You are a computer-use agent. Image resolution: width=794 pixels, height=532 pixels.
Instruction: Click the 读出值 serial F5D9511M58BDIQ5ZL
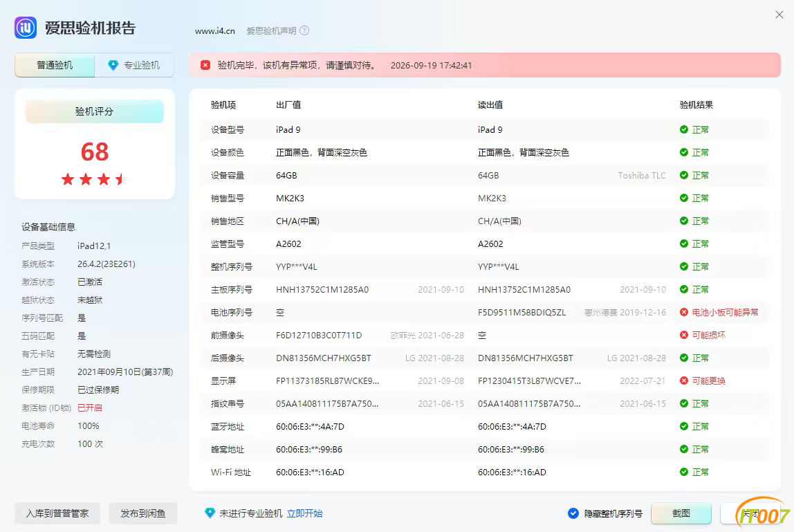pos(521,312)
